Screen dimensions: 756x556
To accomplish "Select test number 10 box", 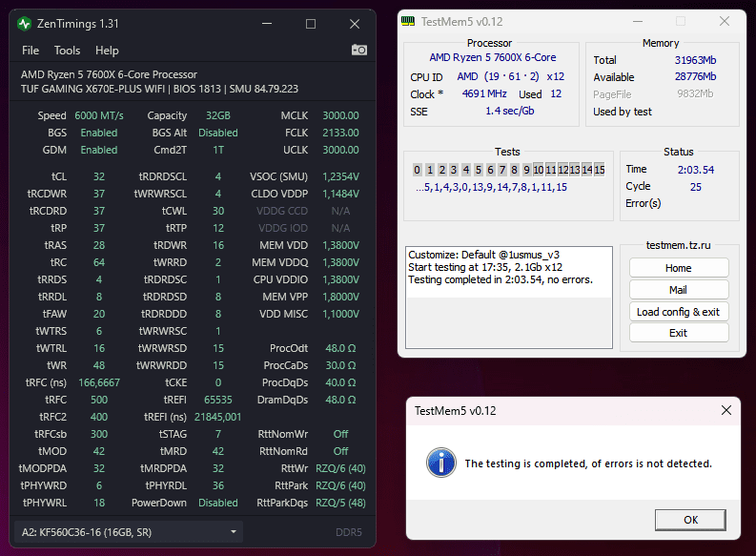I will coord(538,169).
